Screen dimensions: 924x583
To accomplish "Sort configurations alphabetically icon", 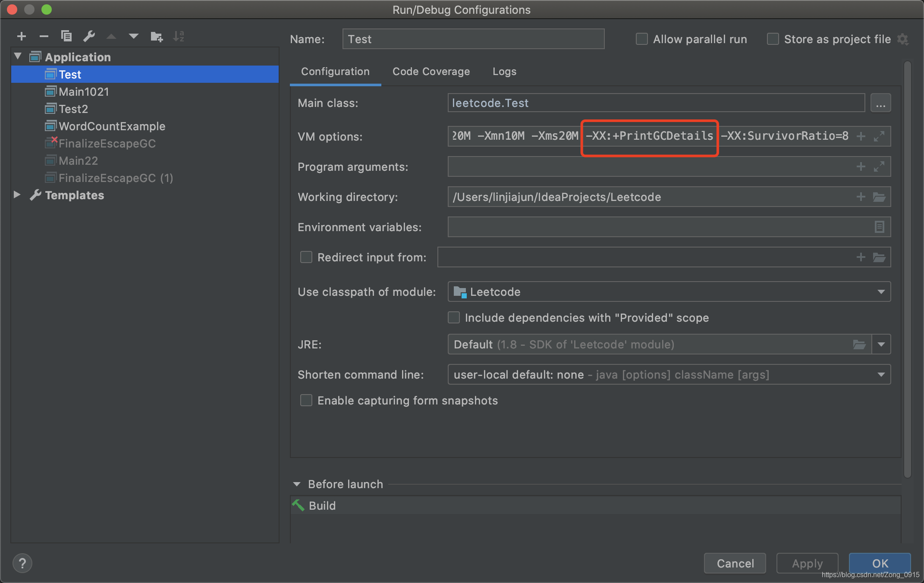I will (179, 36).
